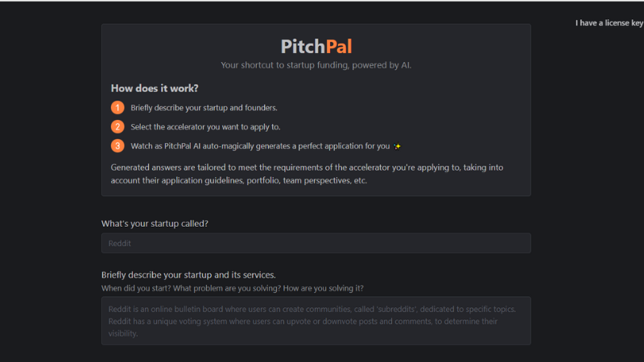The width and height of the screenshot is (644, 362).
Task: Click the orange step 2 circle icon
Action: click(118, 126)
